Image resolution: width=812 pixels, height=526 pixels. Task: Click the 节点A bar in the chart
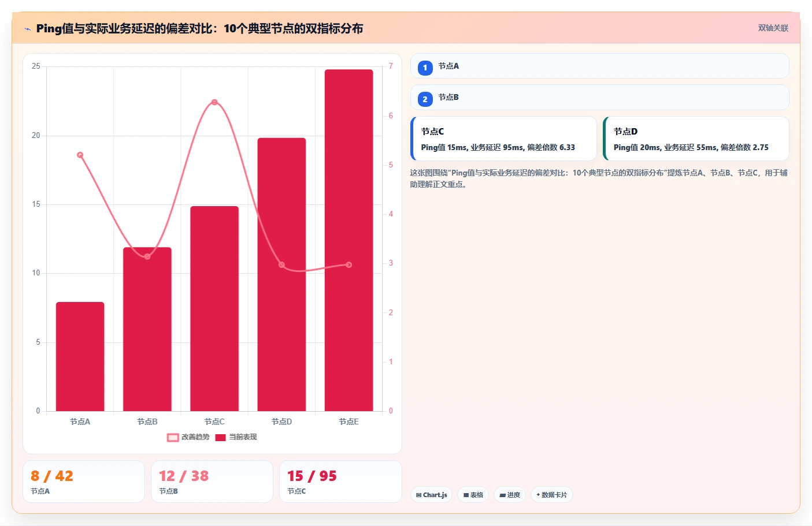(x=80, y=356)
